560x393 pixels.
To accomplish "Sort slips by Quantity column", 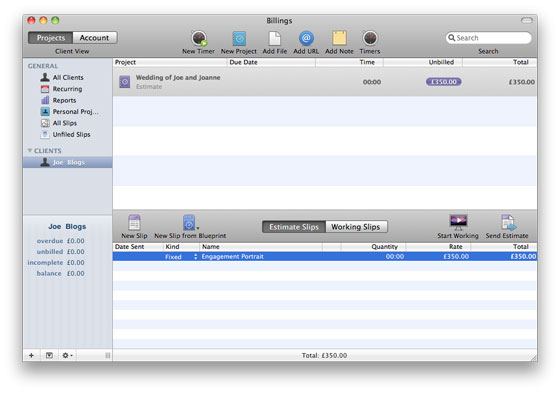I will [373, 247].
